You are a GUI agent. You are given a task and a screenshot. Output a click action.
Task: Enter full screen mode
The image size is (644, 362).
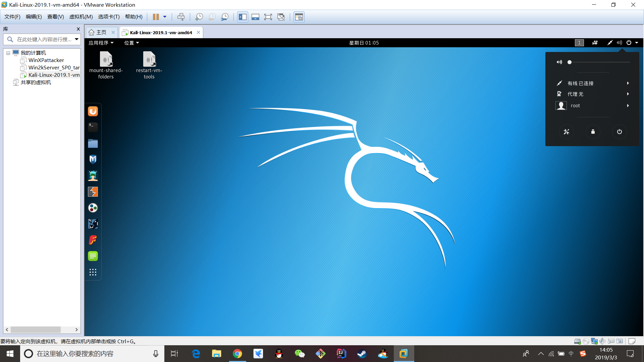point(268,17)
